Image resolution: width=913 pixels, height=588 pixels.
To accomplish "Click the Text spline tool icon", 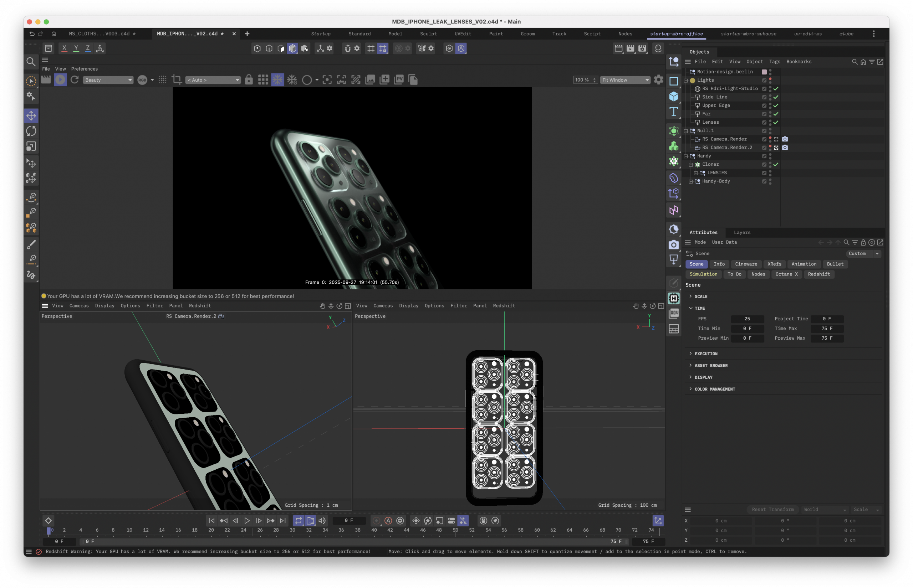I will [x=673, y=112].
